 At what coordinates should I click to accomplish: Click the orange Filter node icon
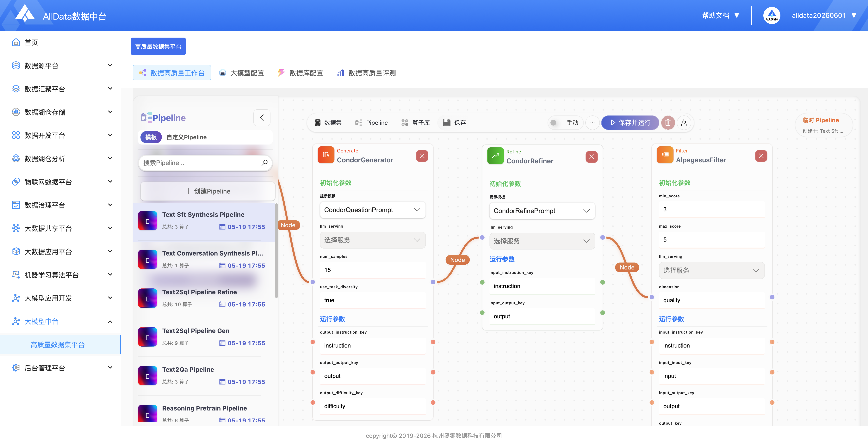point(665,155)
